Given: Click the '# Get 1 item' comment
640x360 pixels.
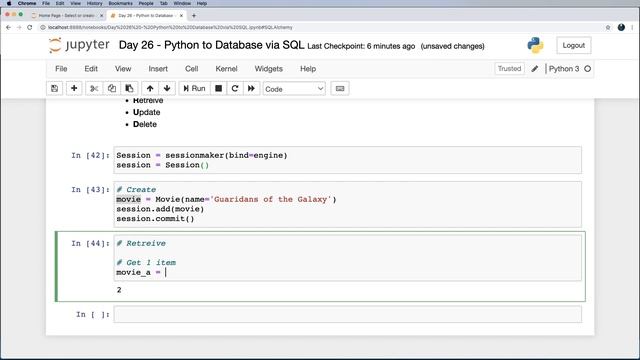Looking at the screenshot, I should [x=146, y=262].
